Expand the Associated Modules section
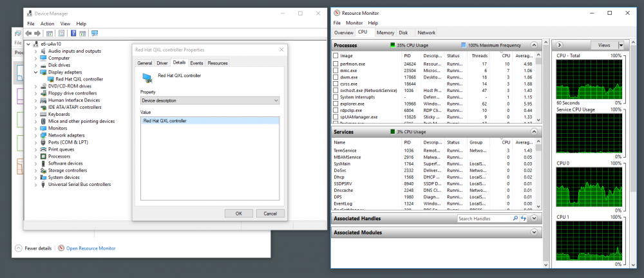 pyautogui.click(x=534, y=232)
